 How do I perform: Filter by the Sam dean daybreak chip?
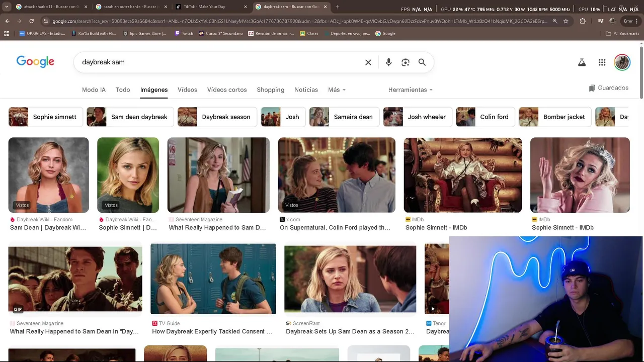tap(130, 117)
